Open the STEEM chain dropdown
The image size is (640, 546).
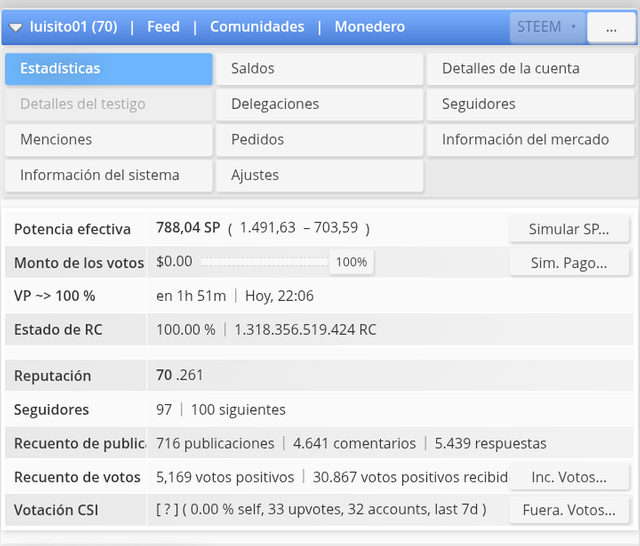coord(547,27)
